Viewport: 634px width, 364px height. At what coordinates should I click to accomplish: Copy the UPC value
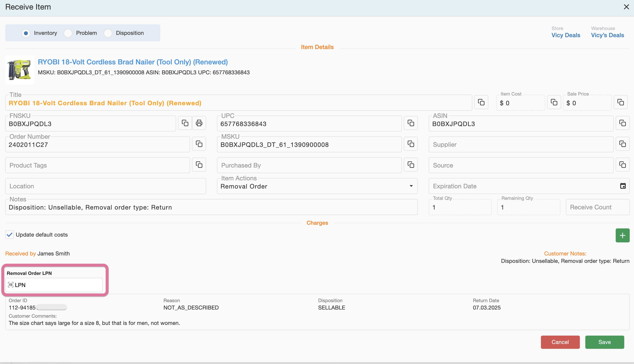pyautogui.click(x=411, y=123)
